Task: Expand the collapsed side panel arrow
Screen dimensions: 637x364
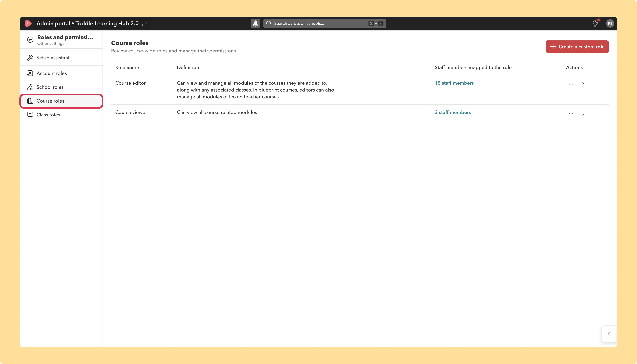Action: point(609,334)
